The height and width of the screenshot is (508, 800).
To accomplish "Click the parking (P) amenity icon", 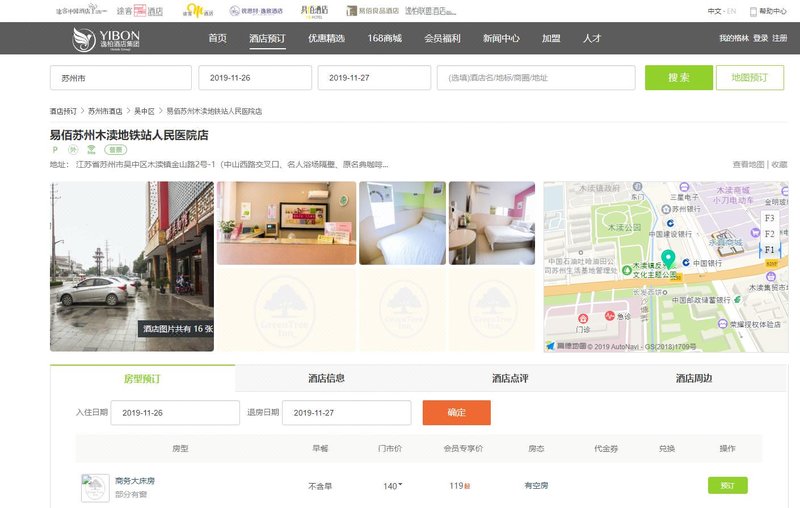I will [x=56, y=150].
